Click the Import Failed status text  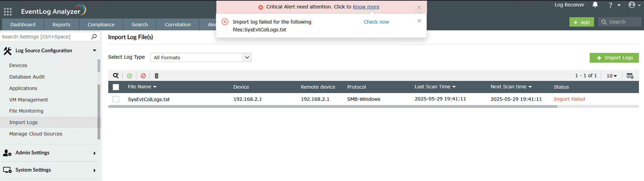pyautogui.click(x=569, y=99)
